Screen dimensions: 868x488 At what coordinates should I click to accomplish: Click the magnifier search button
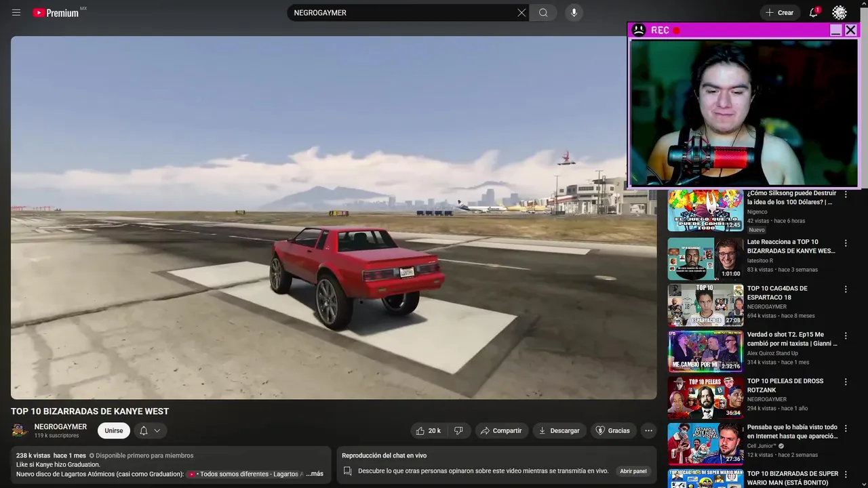click(543, 13)
